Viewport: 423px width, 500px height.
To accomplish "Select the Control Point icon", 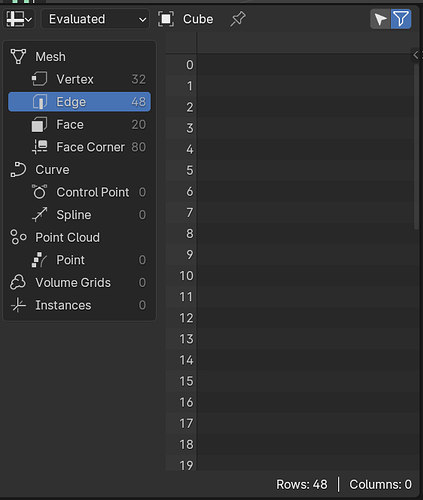I will (40, 192).
